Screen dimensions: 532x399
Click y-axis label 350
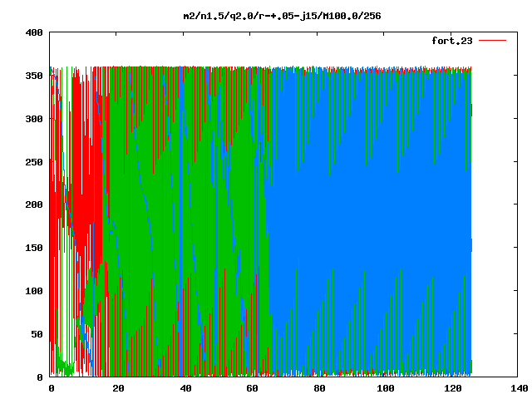click(x=34, y=76)
